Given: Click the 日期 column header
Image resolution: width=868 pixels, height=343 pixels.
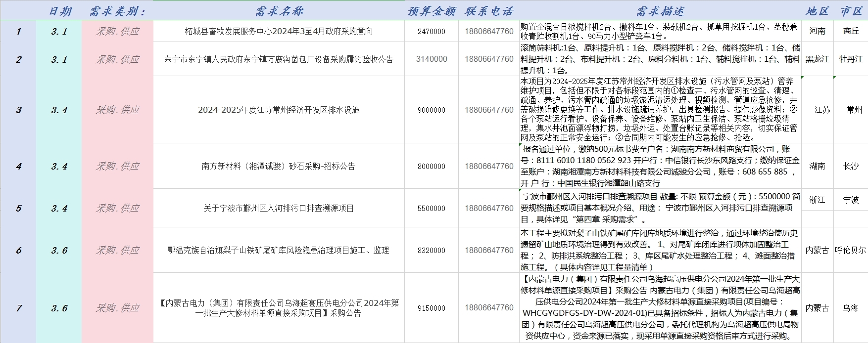Looking at the screenshot, I should point(59,11).
